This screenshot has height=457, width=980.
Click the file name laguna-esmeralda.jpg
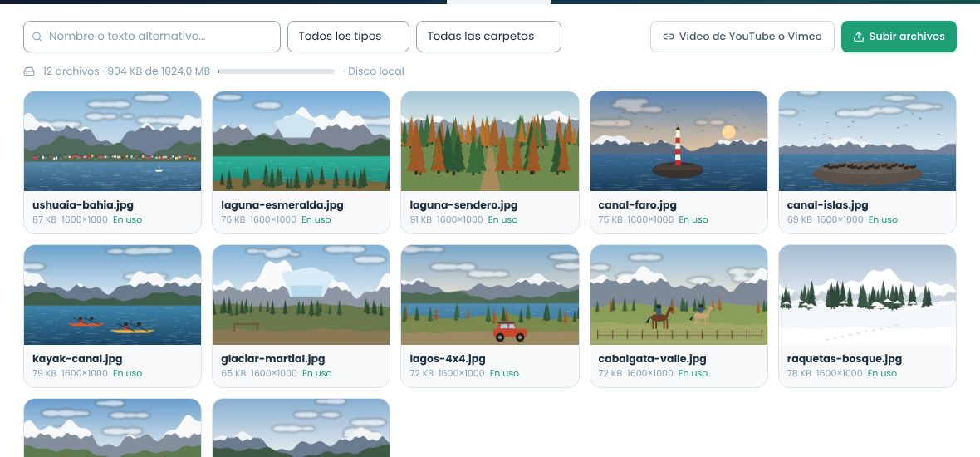[282, 205]
